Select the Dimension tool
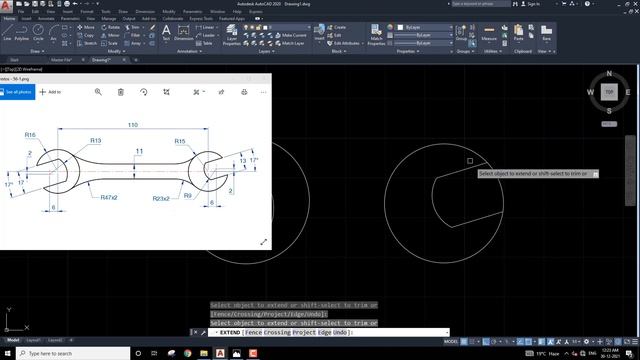Image resolution: width=640 pixels, height=360 pixels. [184, 33]
